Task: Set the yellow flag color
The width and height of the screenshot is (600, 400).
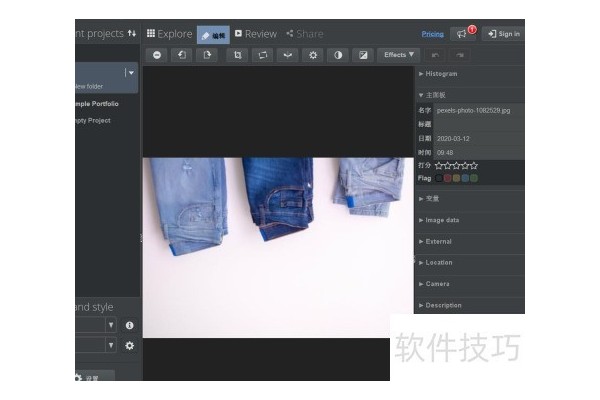Action: 456,178
